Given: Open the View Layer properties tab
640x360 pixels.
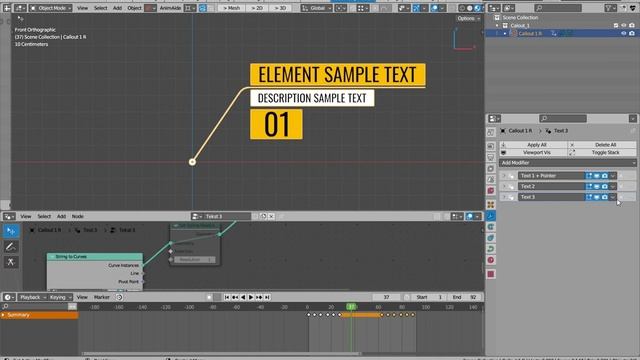Looking at the screenshot, I should click(491, 168).
